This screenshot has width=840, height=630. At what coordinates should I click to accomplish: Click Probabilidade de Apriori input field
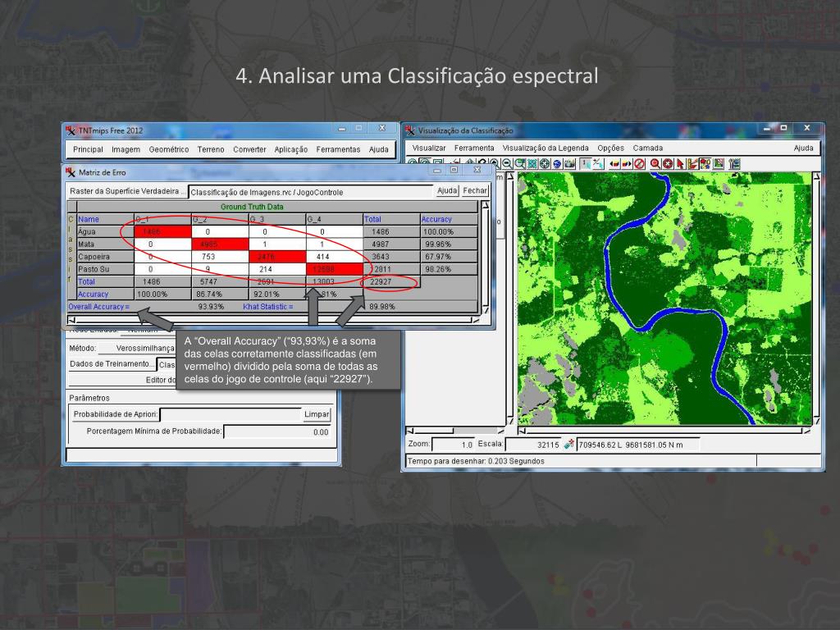[231, 414]
